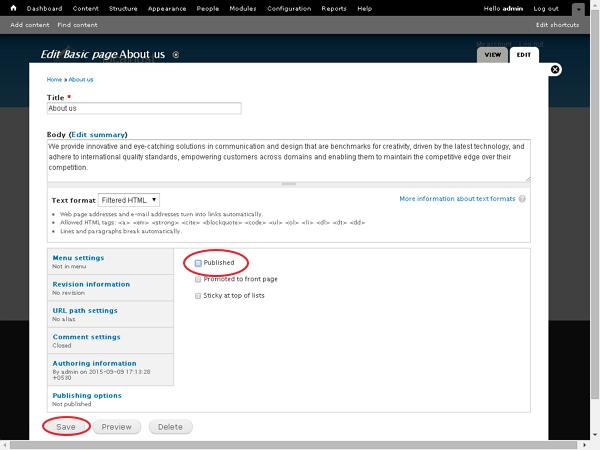Click the Add content shortcut

pyautogui.click(x=30, y=25)
